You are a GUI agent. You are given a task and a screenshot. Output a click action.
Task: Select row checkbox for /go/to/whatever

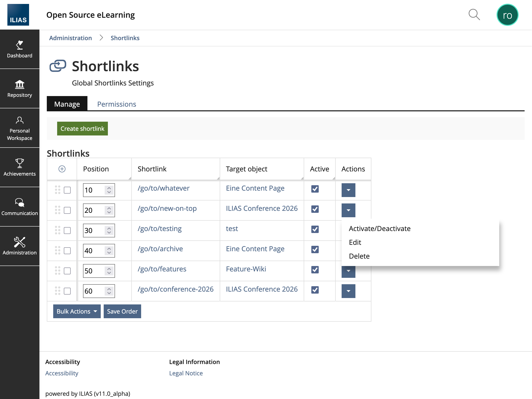point(67,190)
